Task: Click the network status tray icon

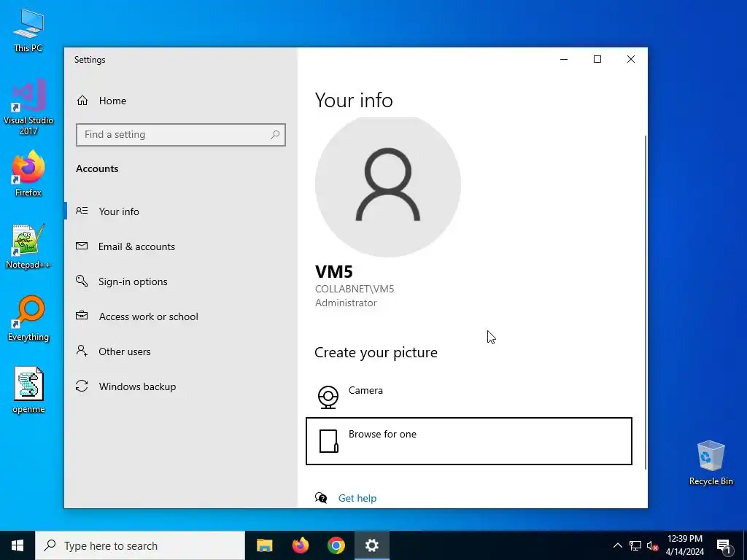Action: pyautogui.click(x=635, y=545)
